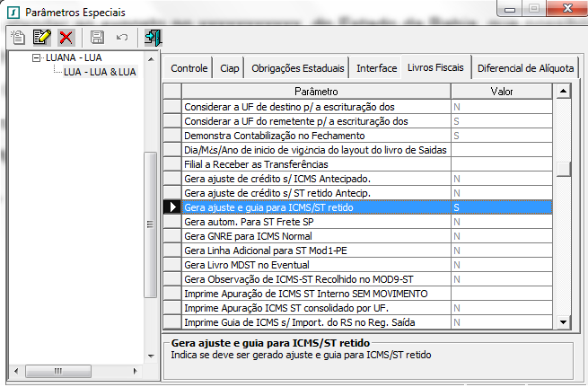The width and height of the screenshot is (588, 387).
Task: Switch to the Interface tab
Action: [376, 68]
